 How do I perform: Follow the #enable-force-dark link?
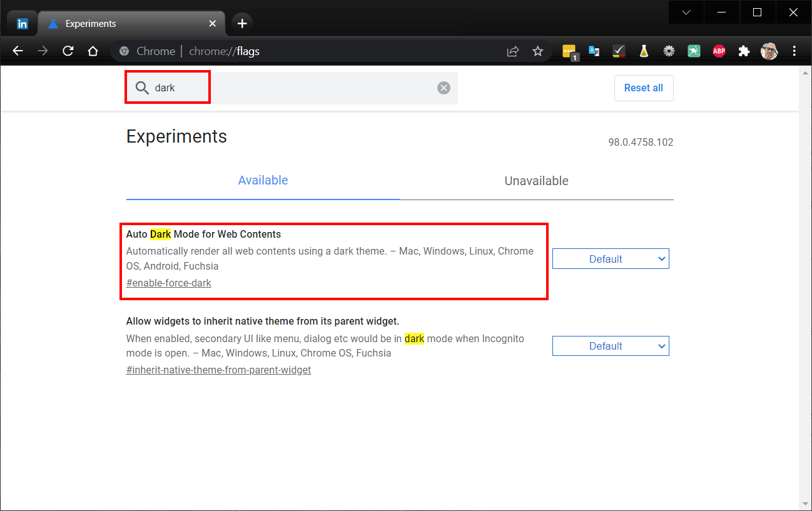pos(169,283)
